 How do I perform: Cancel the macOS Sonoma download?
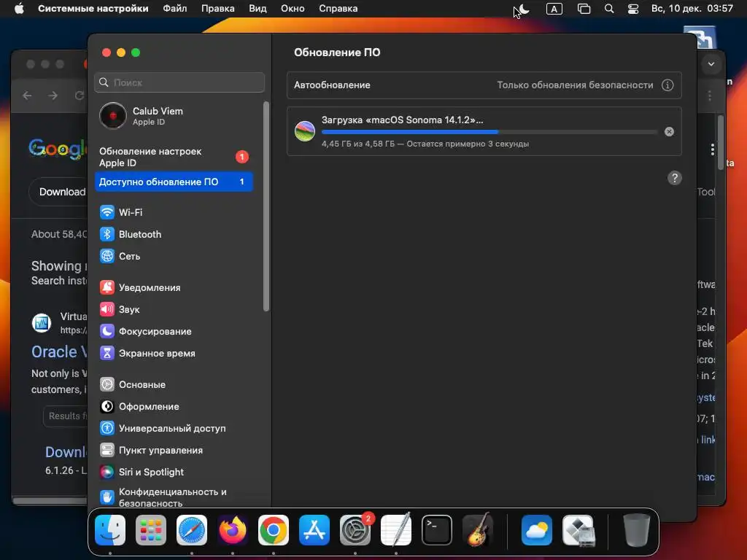(x=669, y=132)
